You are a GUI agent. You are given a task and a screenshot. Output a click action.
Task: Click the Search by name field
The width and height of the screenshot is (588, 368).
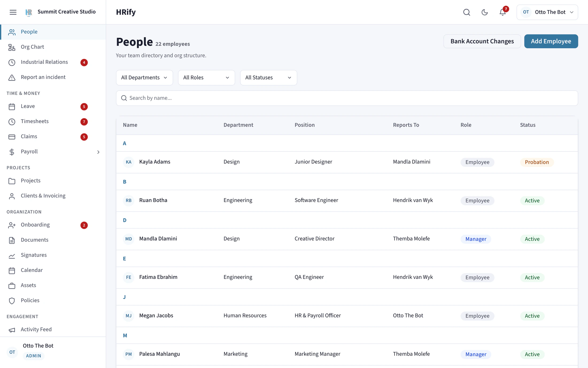(x=347, y=98)
